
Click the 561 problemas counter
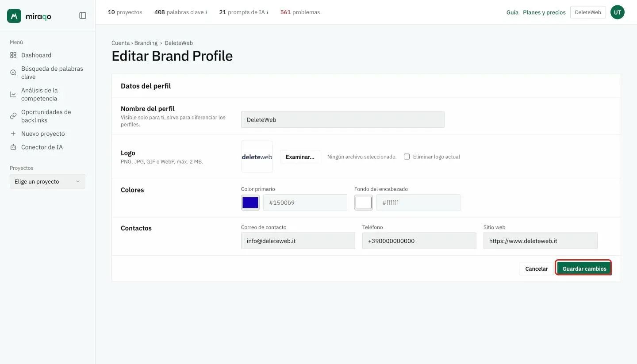click(300, 12)
